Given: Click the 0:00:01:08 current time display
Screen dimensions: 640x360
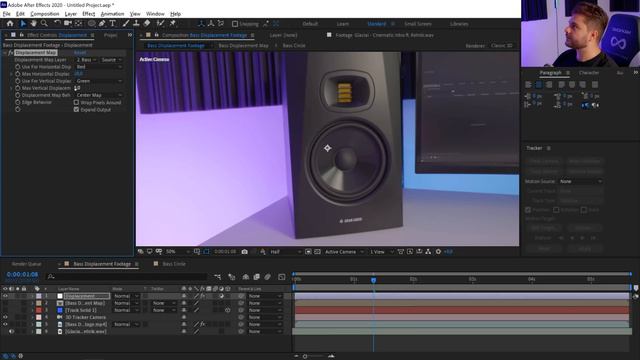Looking at the screenshot, I should (22, 275).
